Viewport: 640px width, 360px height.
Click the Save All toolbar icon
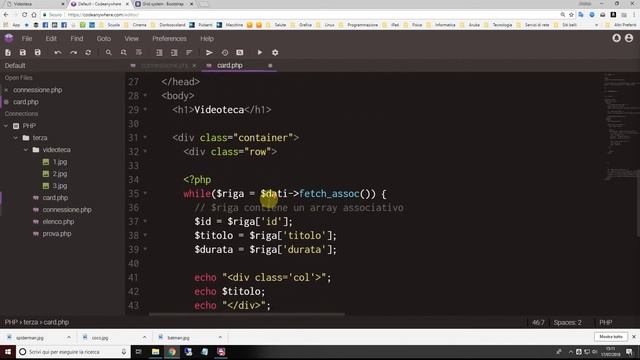pyautogui.click(x=38, y=53)
